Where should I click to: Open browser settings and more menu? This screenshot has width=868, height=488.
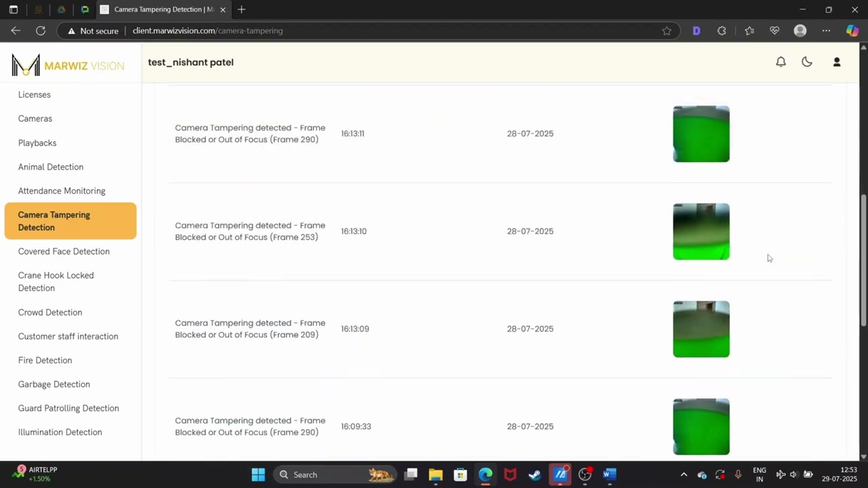click(826, 30)
